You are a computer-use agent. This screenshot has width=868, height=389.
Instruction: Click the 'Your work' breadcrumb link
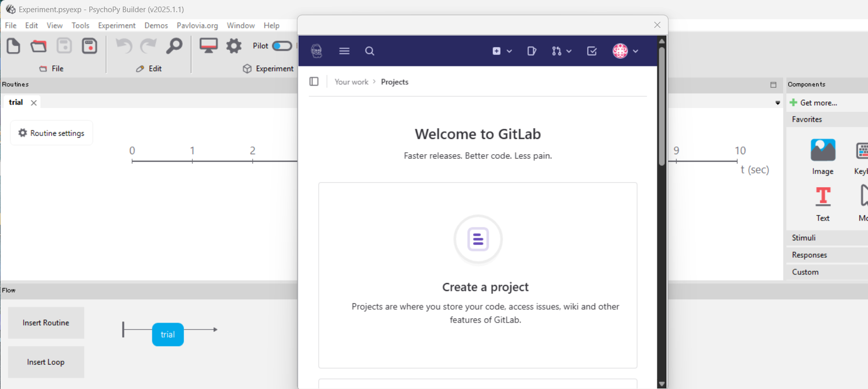pos(351,82)
